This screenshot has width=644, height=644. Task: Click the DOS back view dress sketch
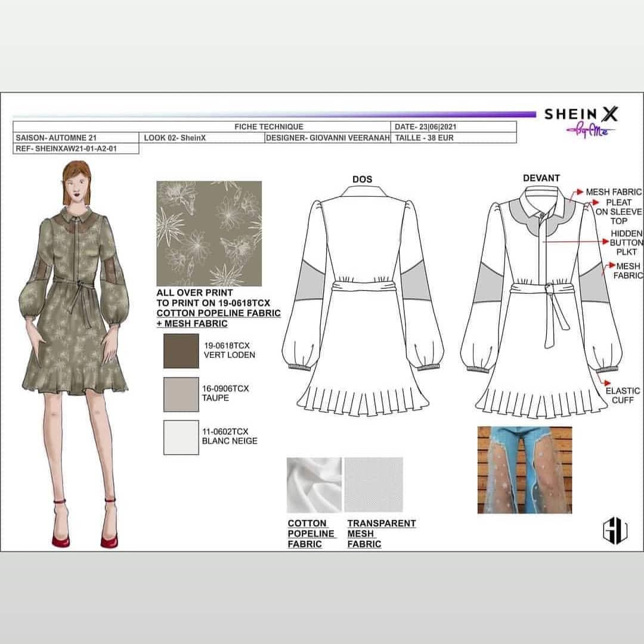(363, 301)
